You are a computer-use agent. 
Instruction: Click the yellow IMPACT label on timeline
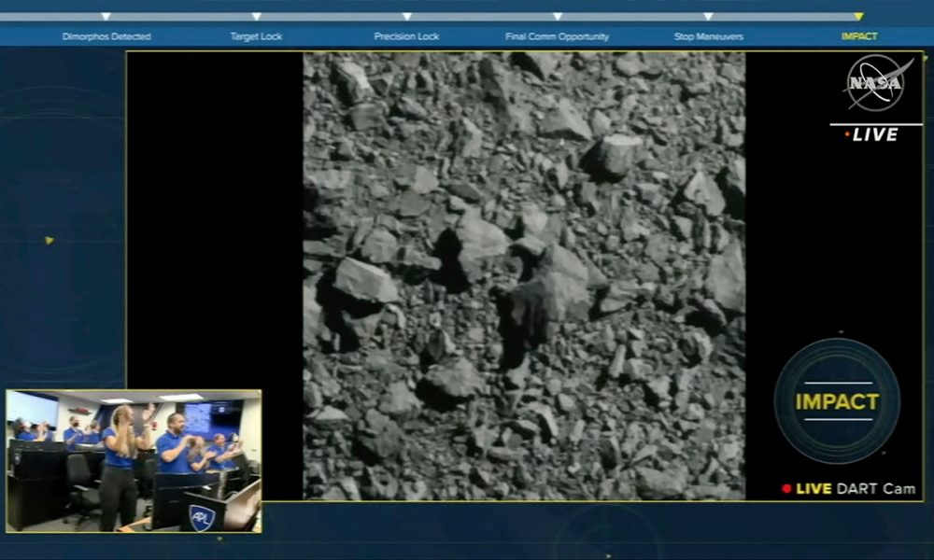[x=858, y=35]
